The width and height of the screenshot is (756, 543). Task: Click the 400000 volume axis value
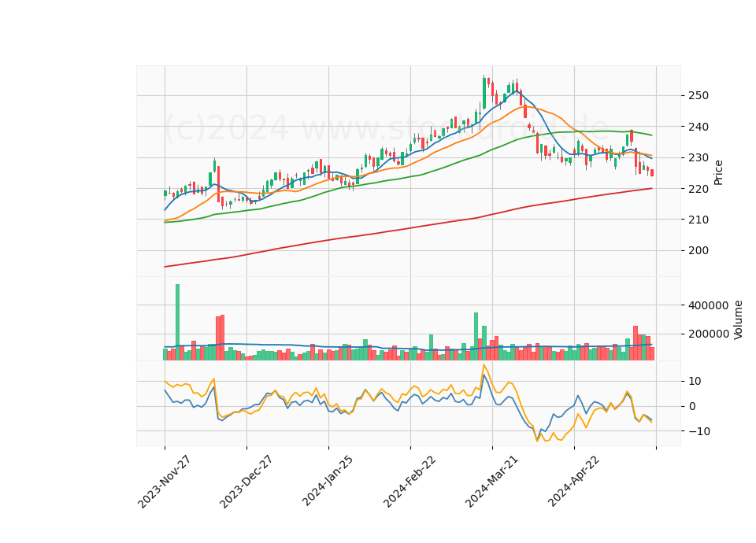[709, 305]
